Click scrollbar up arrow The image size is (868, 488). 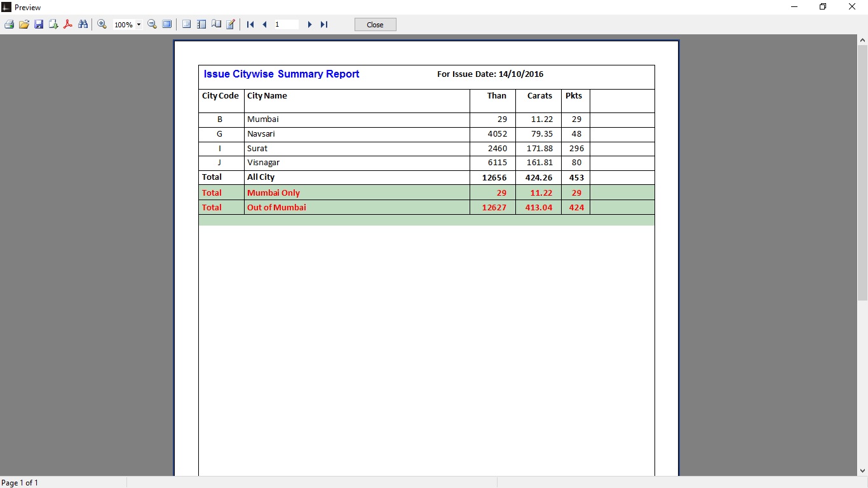[x=862, y=40]
